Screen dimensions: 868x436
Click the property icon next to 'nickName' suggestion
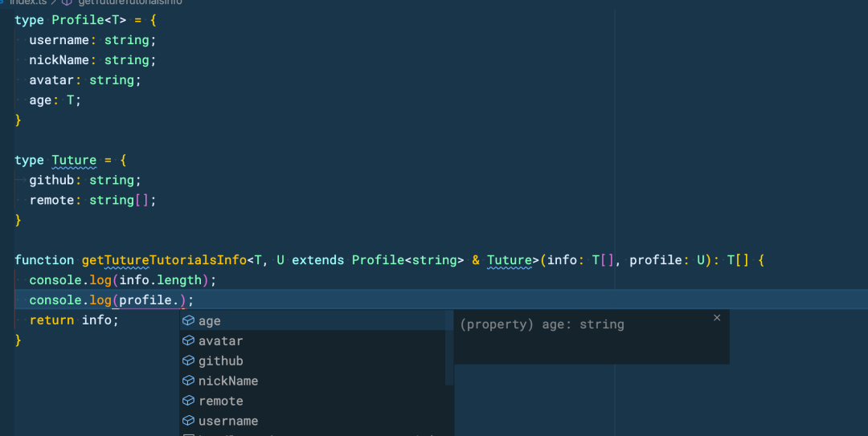(189, 381)
